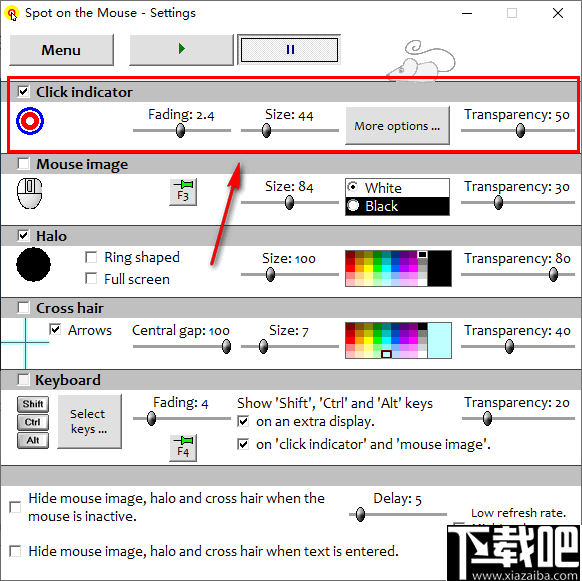Adjust the Cross hair Size slider
The width and height of the screenshot is (582, 581).
tap(263, 347)
